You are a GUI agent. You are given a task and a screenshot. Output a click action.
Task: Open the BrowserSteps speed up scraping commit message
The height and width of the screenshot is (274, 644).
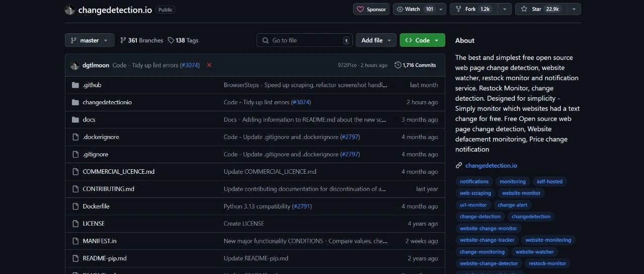coord(306,85)
